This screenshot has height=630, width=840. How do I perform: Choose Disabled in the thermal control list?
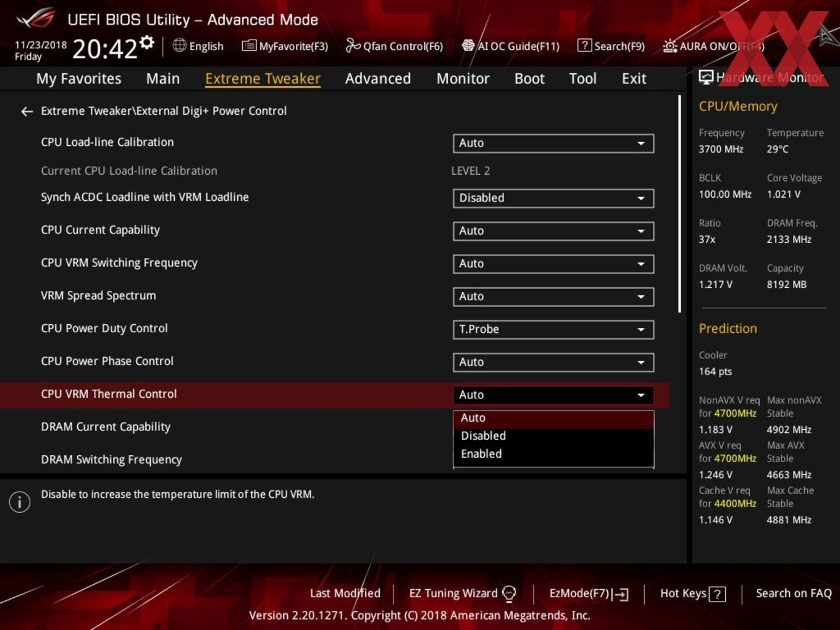click(553, 436)
